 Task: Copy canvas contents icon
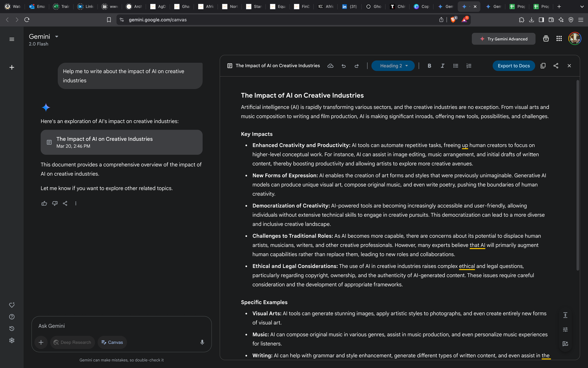[543, 66]
